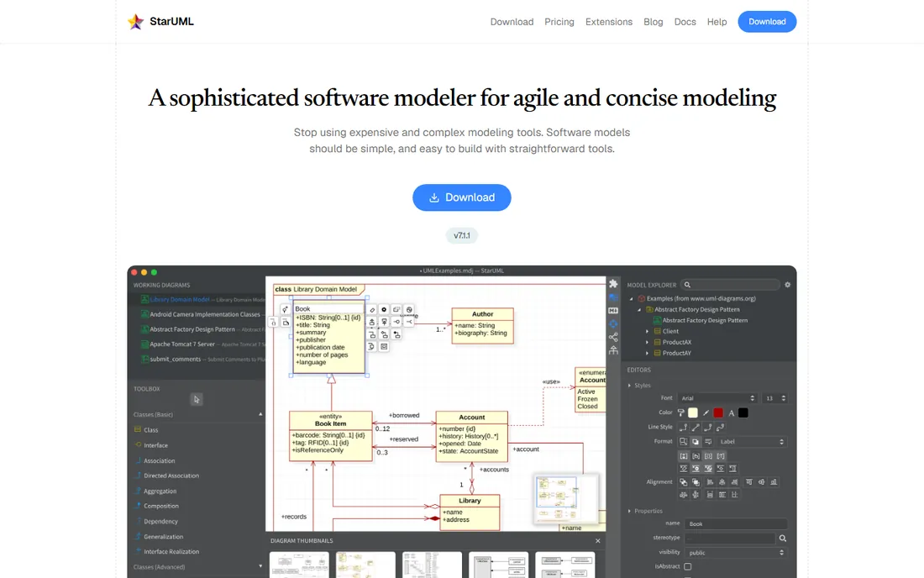The height and width of the screenshot is (578, 924).
Task: Edit the name property field Book
Action: [x=736, y=523]
